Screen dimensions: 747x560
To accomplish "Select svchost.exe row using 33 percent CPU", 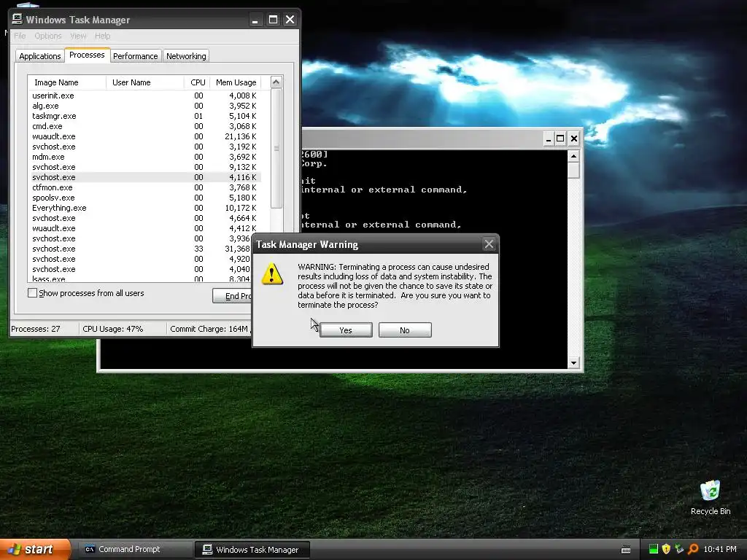I will pyautogui.click(x=140, y=249).
